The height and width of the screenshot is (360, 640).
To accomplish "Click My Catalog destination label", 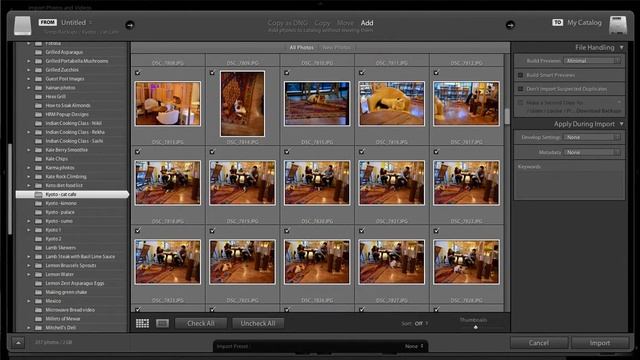I will (x=584, y=22).
